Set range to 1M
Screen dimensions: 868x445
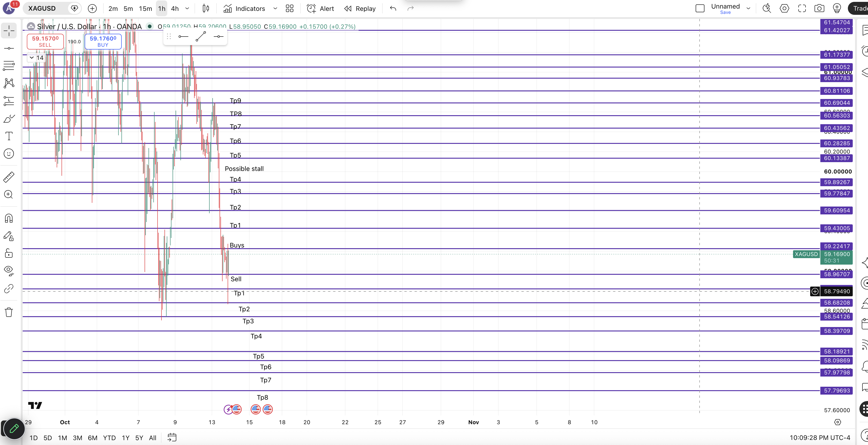62,438
